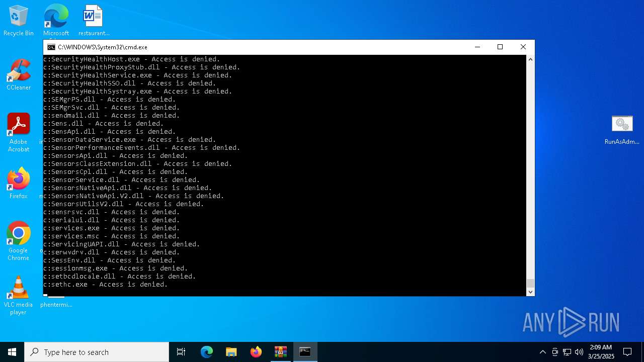The image size is (644, 362).
Task: Open the network status tray icon
Action: pos(567,352)
